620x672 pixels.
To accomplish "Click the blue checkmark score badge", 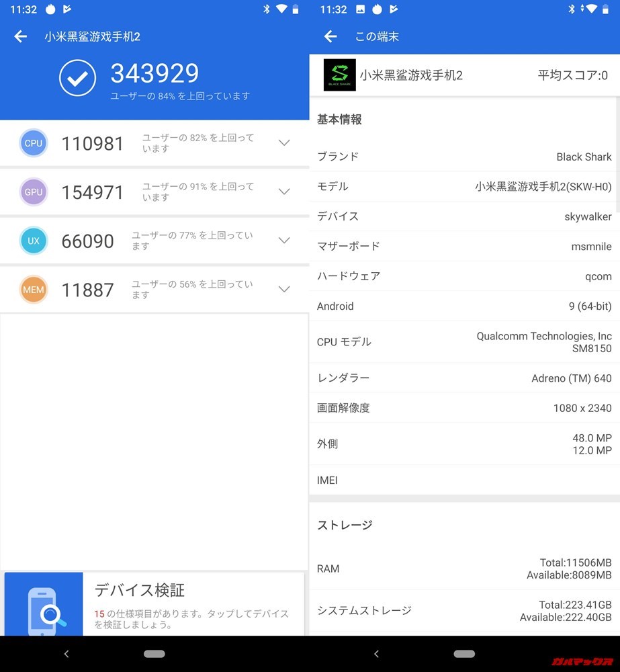I will (x=77, y=78).
